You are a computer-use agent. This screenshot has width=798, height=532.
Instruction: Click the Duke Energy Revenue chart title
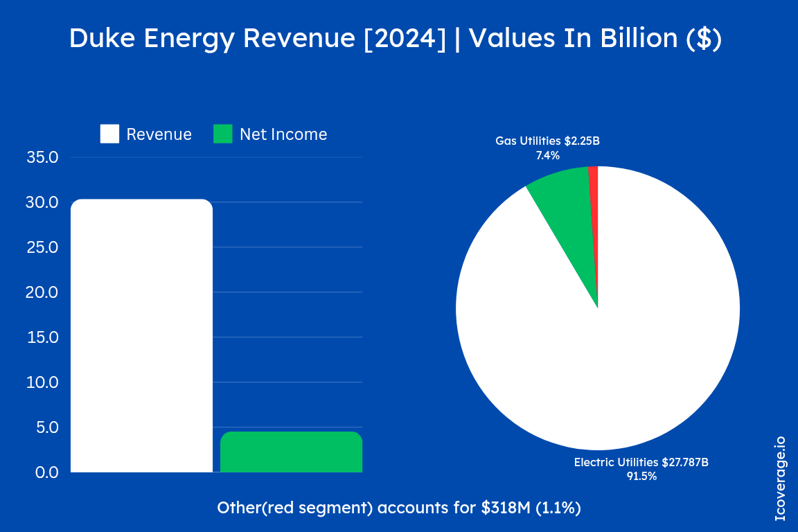point(396,38)
